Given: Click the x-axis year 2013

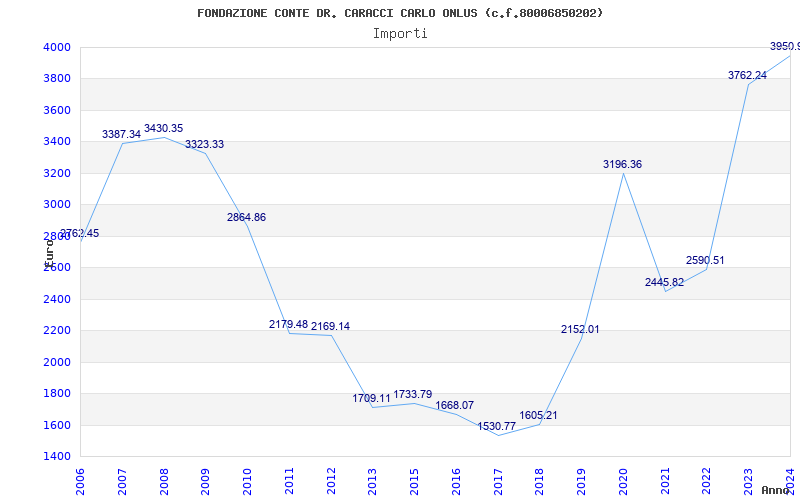Looking at the screenshot, I should pos(372,482).
